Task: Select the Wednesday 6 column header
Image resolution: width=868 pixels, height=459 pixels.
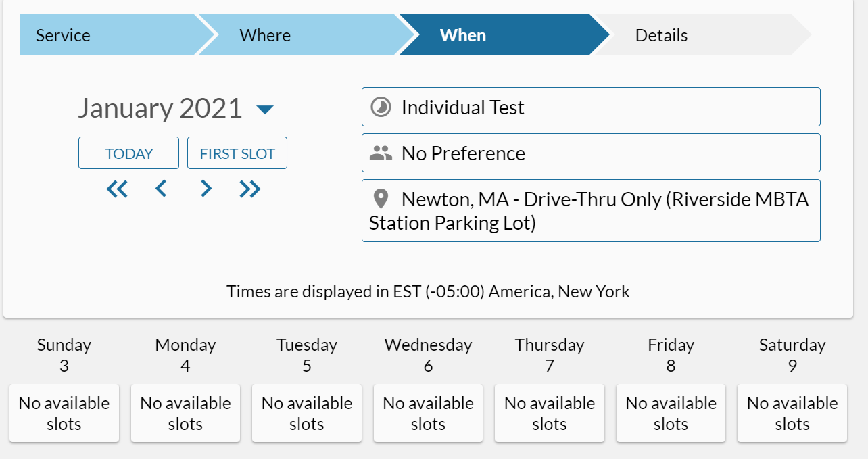Action: [428, 356]
